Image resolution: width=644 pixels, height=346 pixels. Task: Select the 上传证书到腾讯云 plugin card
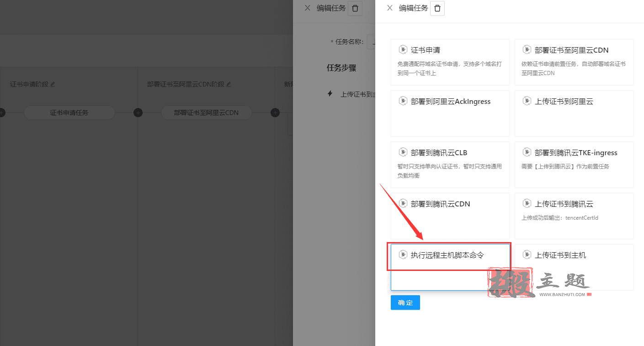[574, 216]
